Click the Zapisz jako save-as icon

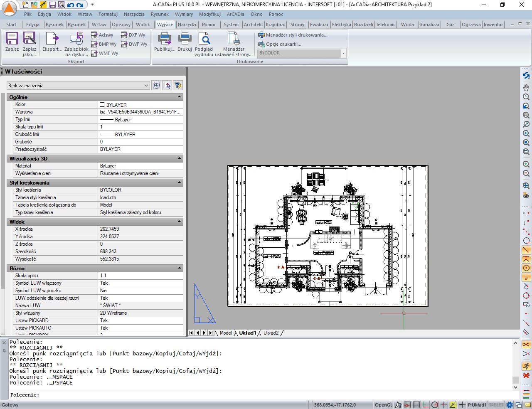coord(30,39)
